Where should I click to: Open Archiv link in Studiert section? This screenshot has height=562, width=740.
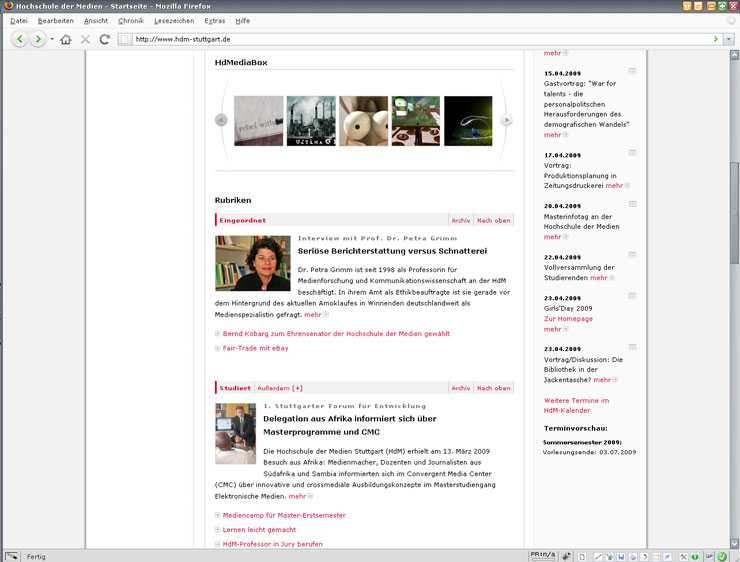click(461, 388)
